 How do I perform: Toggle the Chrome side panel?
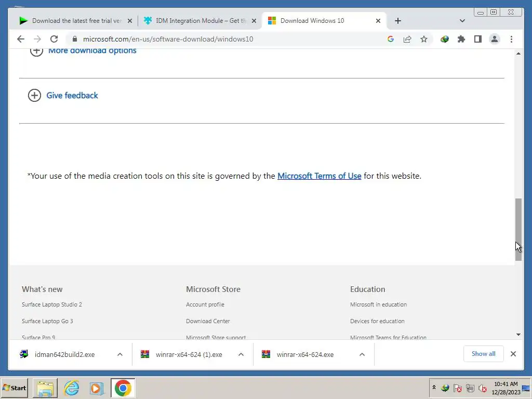pos(478,39)
